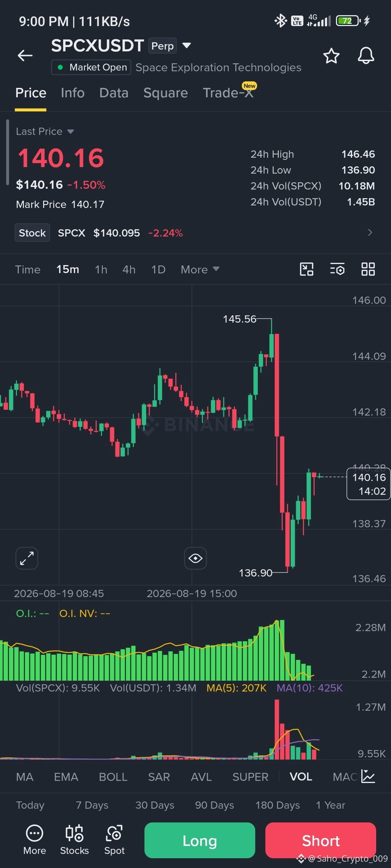Tap the 24h Vol(USDT) value 1.45B
This screenshot has height=868, width=391.
tap(361, 202)
